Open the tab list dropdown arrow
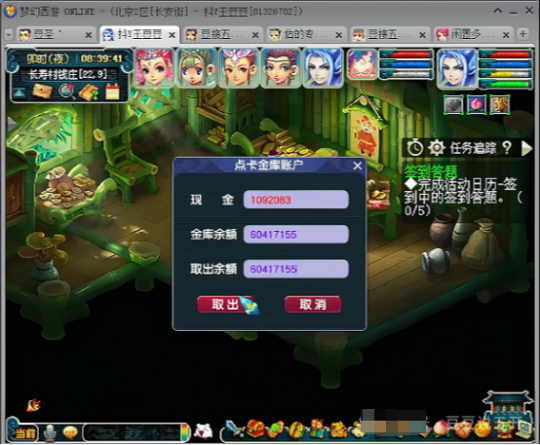 [x=9, y=34]
